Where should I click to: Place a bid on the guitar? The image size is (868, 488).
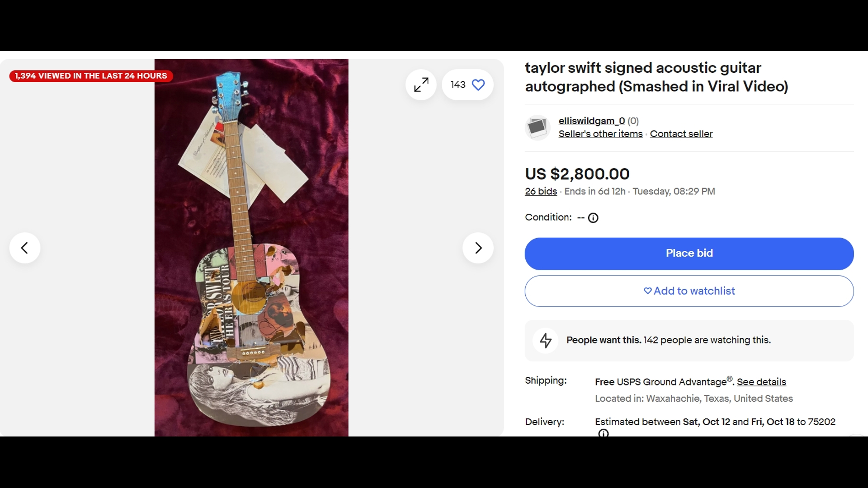click(688, 253)
